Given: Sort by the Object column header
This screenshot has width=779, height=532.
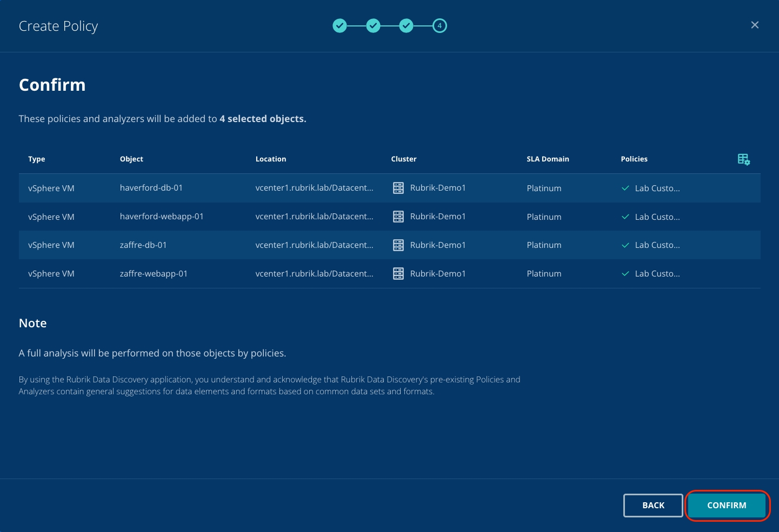Looking at the screenshot, I should click(131, 159).
